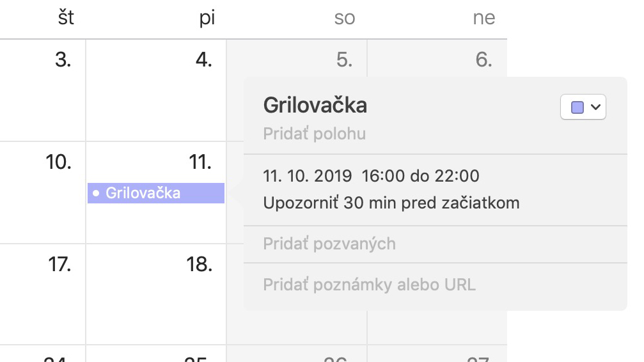Change alert Upozorniť 30 min pred začiatkom
Viewport: 644px width, 362px height.
pyautogui.click(x=391, y=203)
